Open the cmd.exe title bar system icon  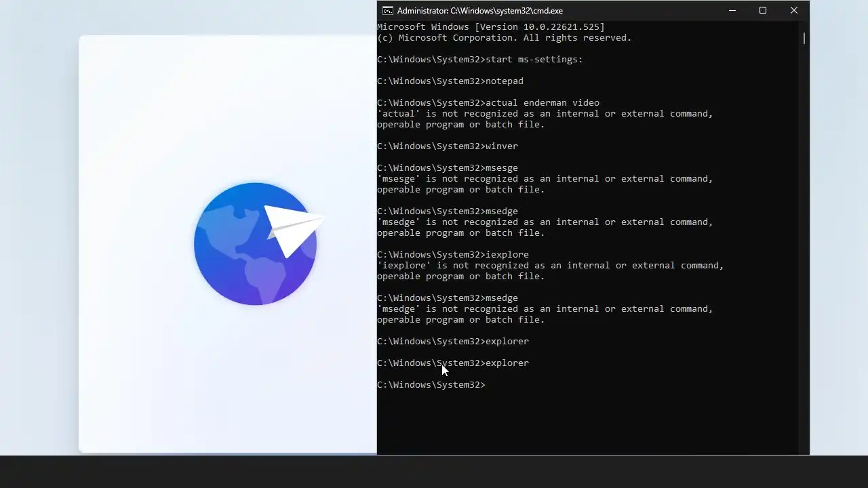click(387, 10)
